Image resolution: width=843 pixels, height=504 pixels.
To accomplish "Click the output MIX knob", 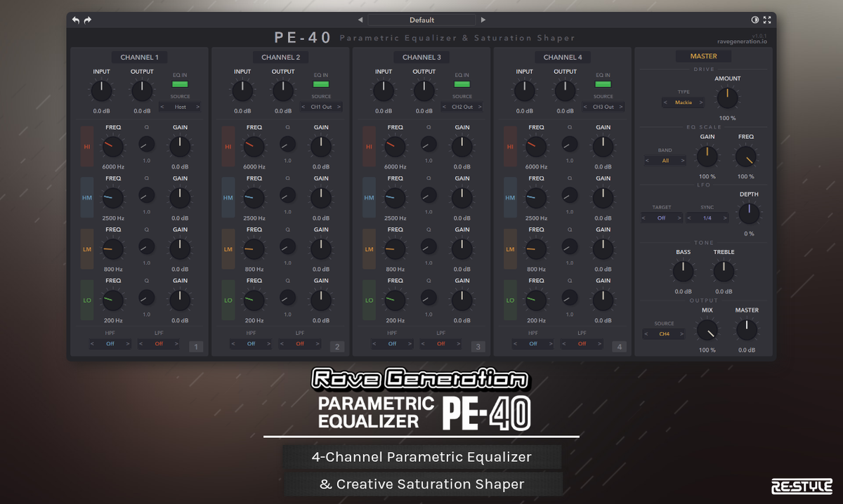I will pos(707,329).
